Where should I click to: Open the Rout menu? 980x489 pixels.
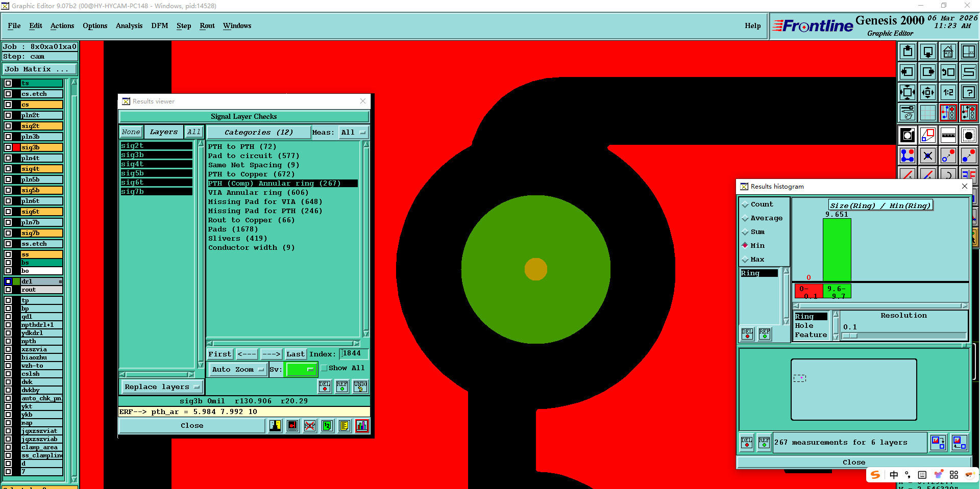207,26
